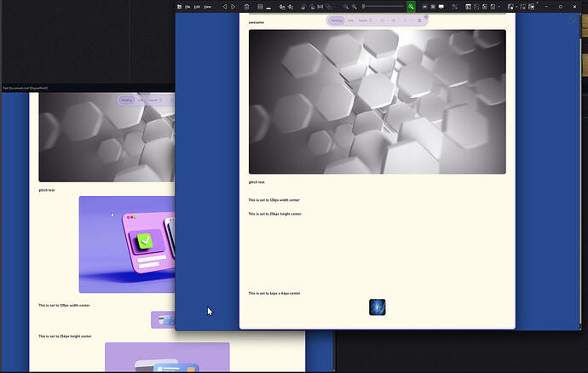Image resolution: width=588 pixels, height=373 pixels.
Task: Click the expand arrows icon at top-right of viewer
Action: pyautogui.click(x=571, y=20)
